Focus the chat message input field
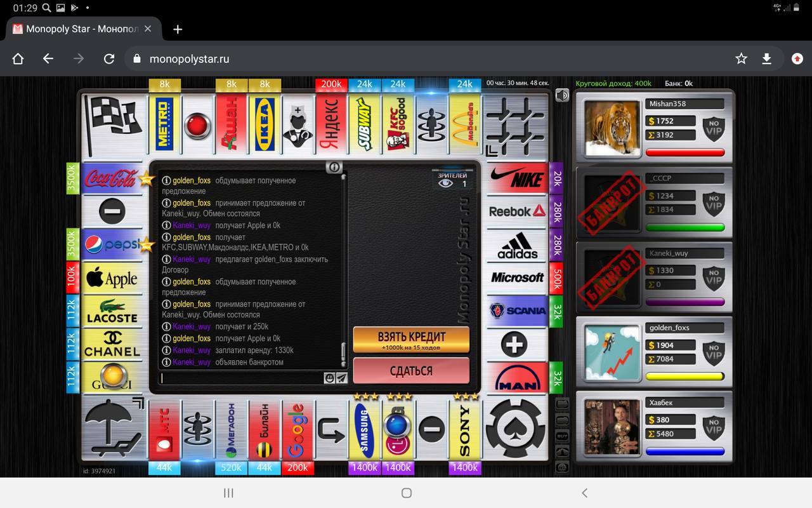 tap(241, 378)
